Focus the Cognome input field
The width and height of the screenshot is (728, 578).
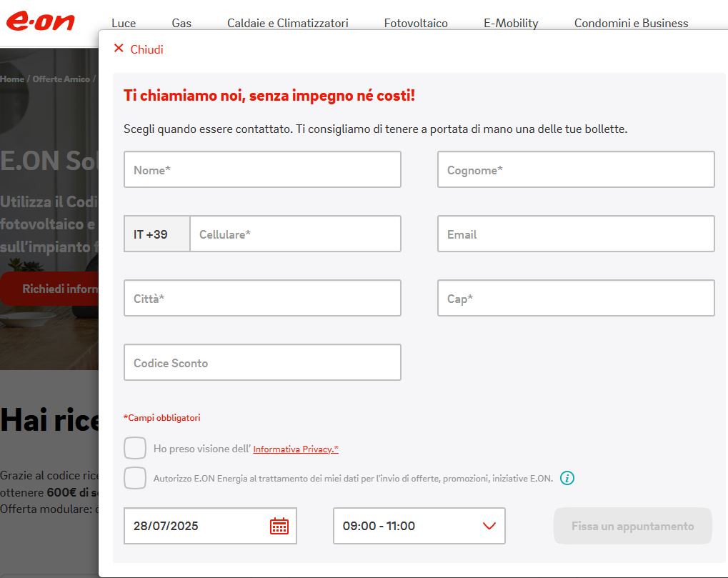(x=576, y=169)
